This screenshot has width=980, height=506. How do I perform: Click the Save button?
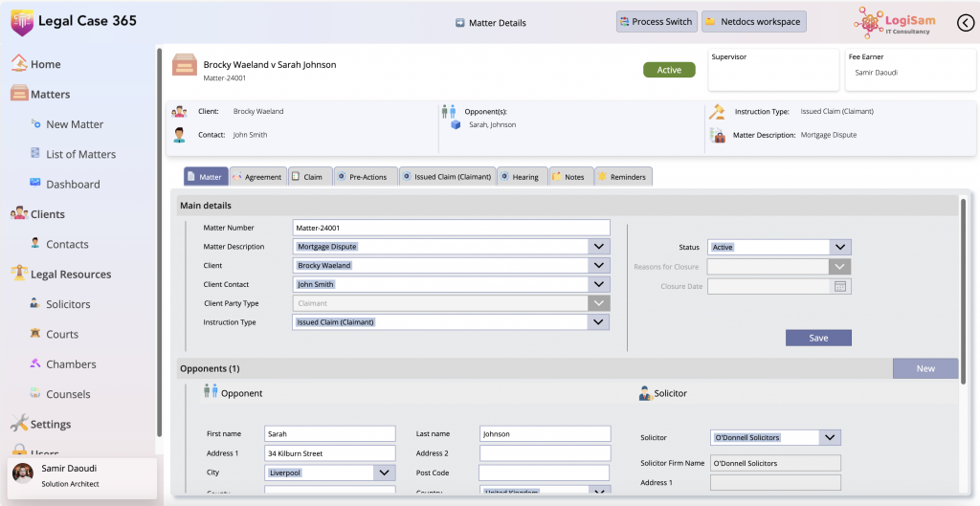(x=818, y=338)
